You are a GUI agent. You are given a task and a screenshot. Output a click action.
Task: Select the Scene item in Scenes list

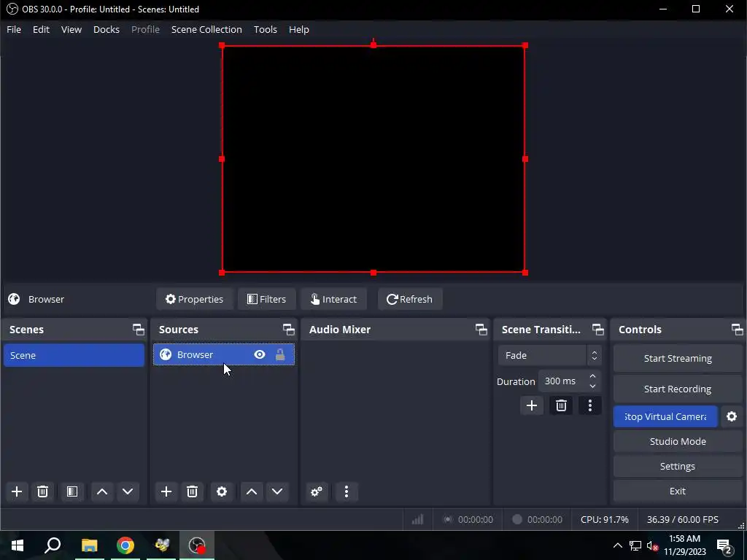coord(74,355)
